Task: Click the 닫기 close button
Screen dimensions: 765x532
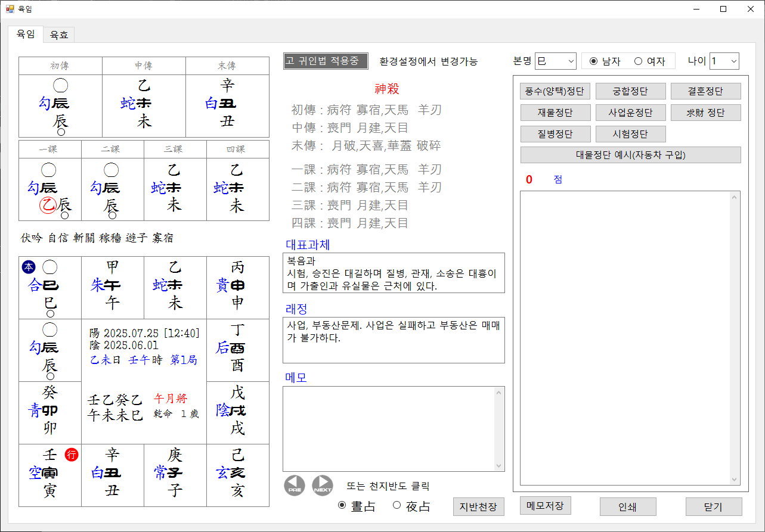Action: pos(714,507)
